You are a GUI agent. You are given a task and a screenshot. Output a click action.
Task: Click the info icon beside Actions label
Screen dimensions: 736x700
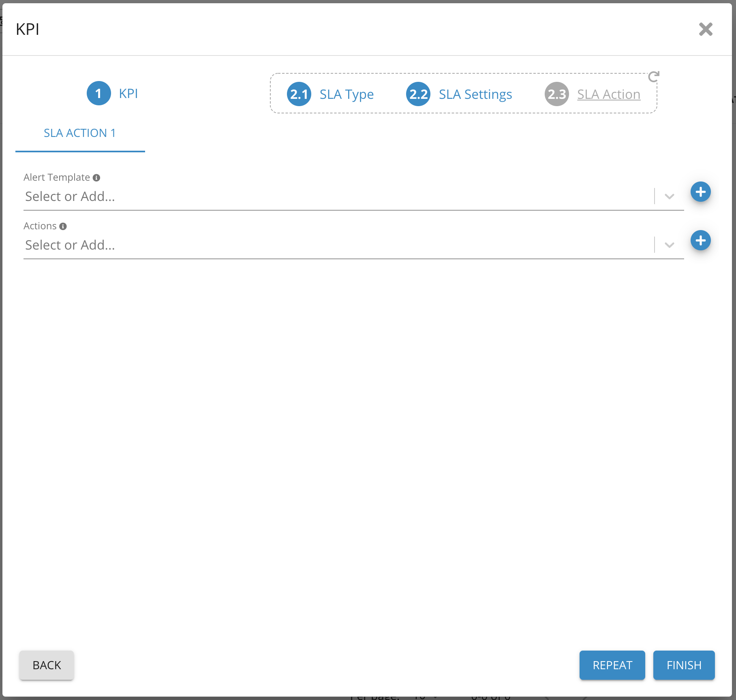(x=63, y=226)
